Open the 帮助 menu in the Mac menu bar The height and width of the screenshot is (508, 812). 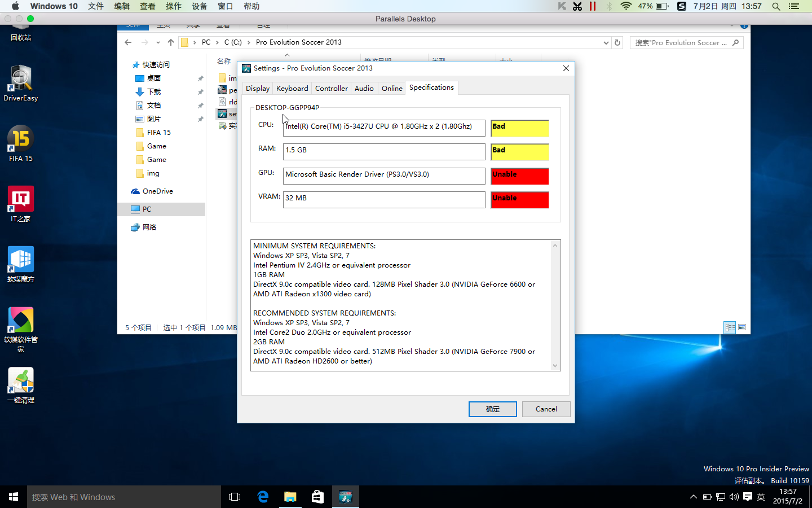coord(251,6)
